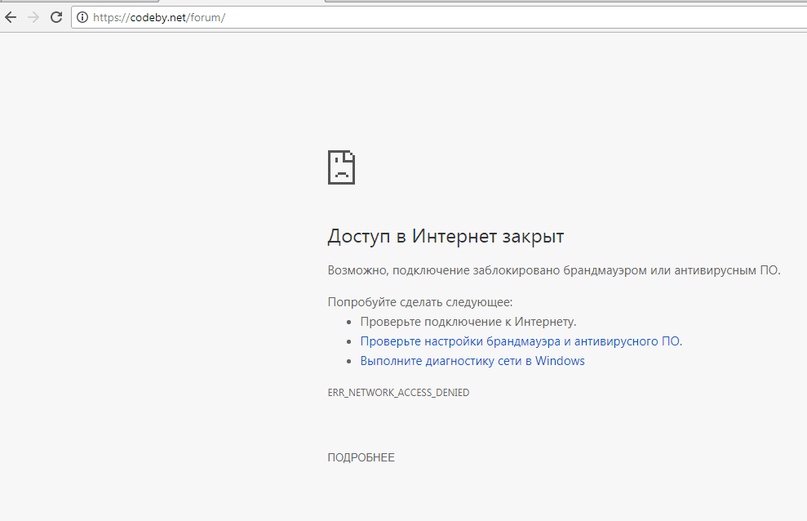Open 'Выполните диагностику сети в Windows' link

coord(472,361)
